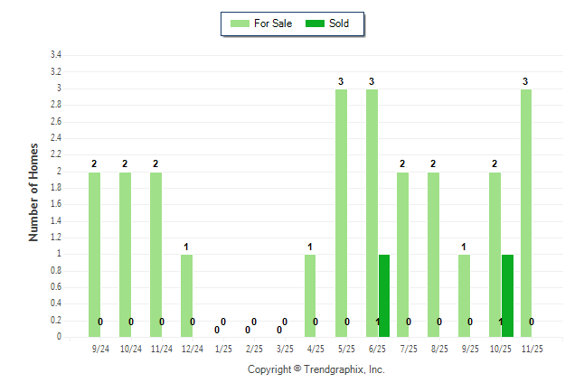Click the For Sale bar for 11/24
Image resolution: width=584 pixels, height=392 pixels.
coord(155,255)
